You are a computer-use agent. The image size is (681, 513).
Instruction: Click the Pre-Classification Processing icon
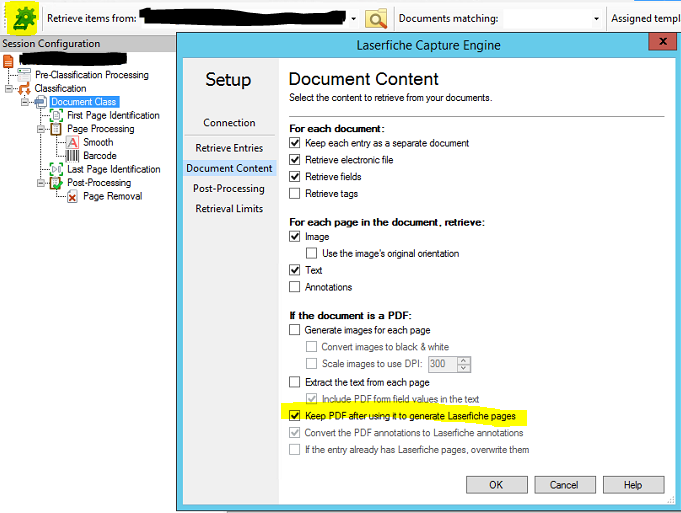point(24,75)
